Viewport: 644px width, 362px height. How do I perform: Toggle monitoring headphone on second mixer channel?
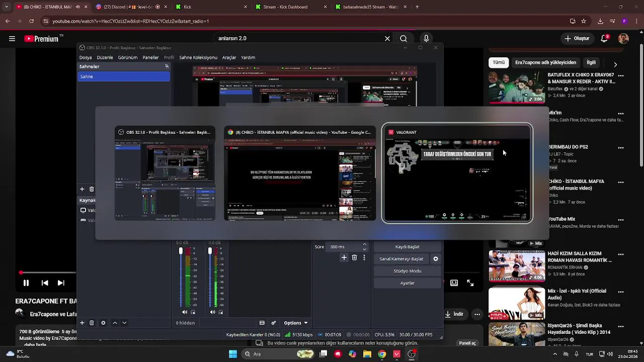[x=221, y=312]
